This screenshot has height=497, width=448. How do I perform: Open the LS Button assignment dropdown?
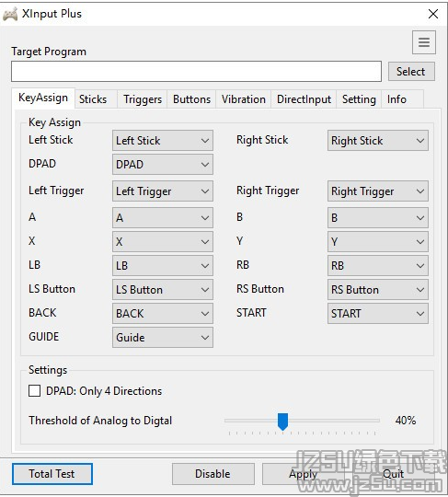click(163, 289)
